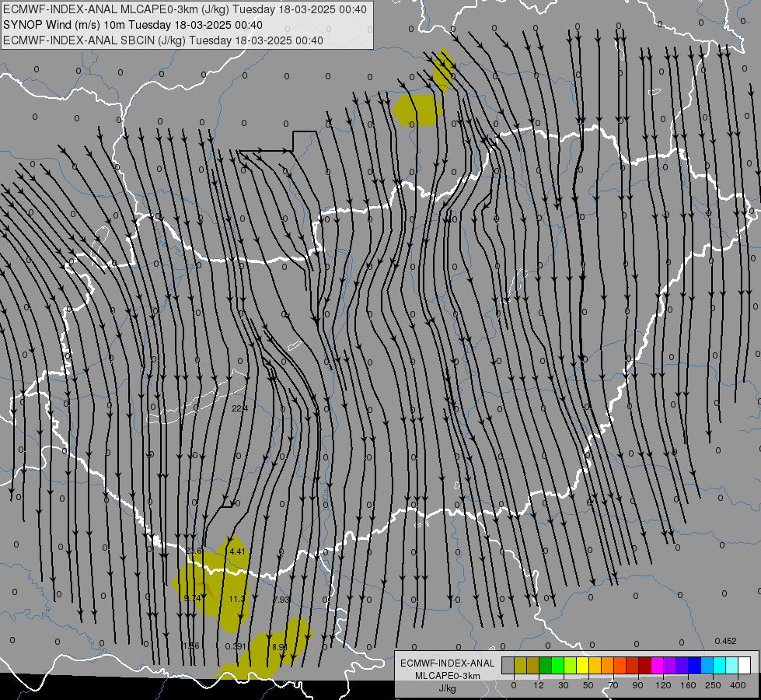The image size is (761, 700).
Task: Click the 0.452 data value on map
Action: (725, 641)
